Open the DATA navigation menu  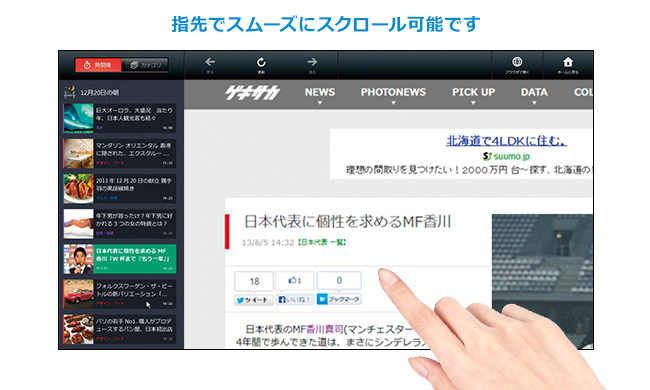click(x=534, y=95)
